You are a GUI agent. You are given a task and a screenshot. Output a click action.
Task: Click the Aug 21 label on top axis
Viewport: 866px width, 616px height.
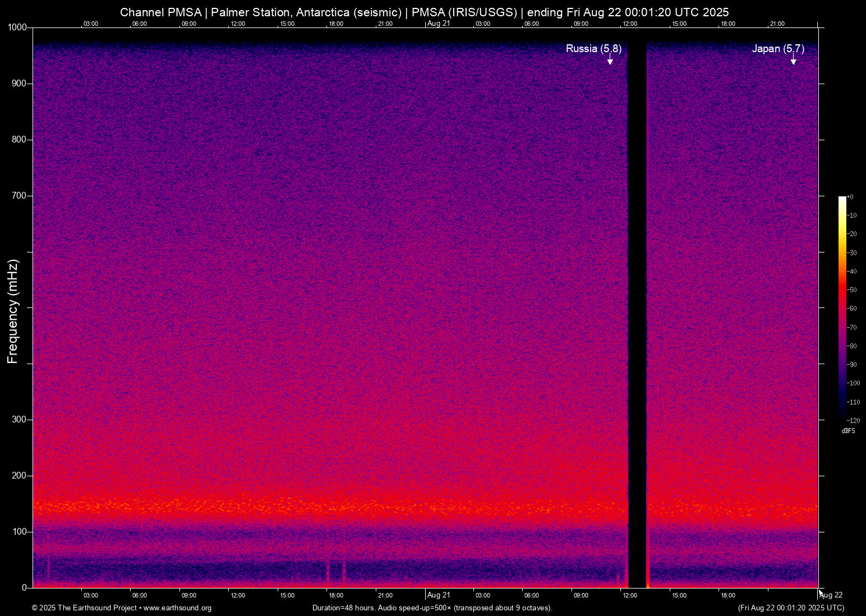(438, 23)
